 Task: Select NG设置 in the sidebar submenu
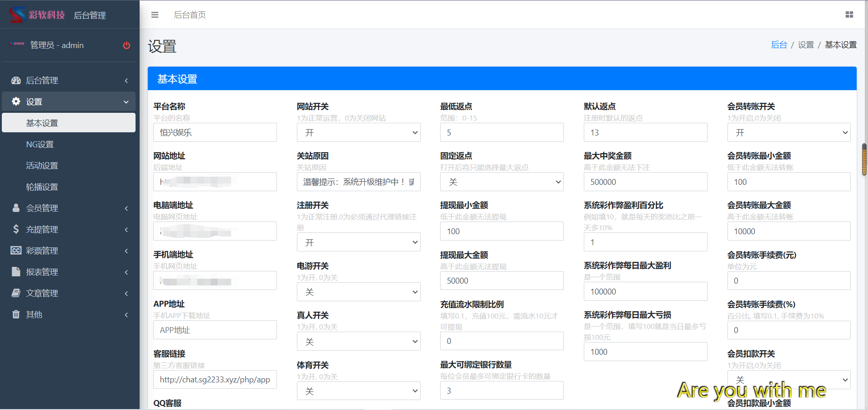click(40, 145)
